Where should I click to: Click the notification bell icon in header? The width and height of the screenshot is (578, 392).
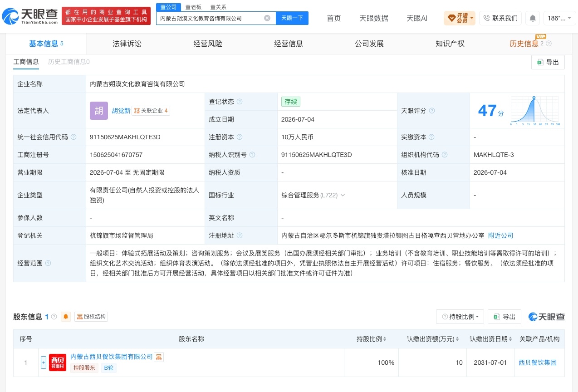click(533, 18)
